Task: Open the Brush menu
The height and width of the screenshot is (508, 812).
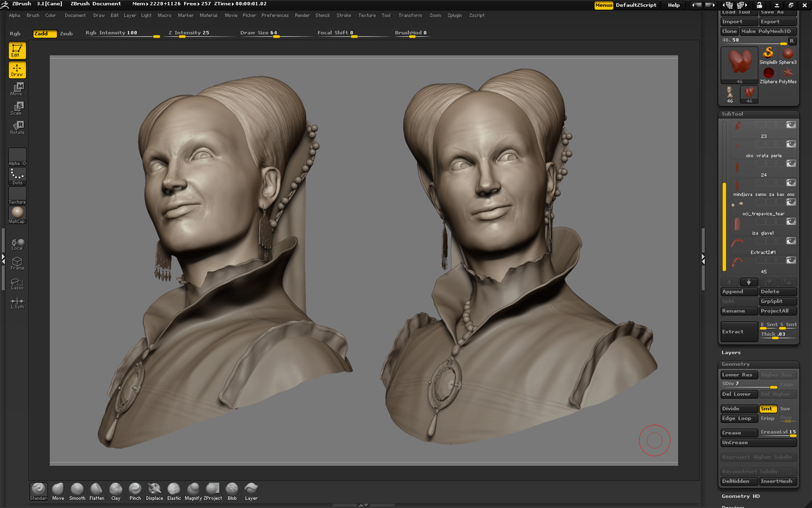Action: coord(33,16)
